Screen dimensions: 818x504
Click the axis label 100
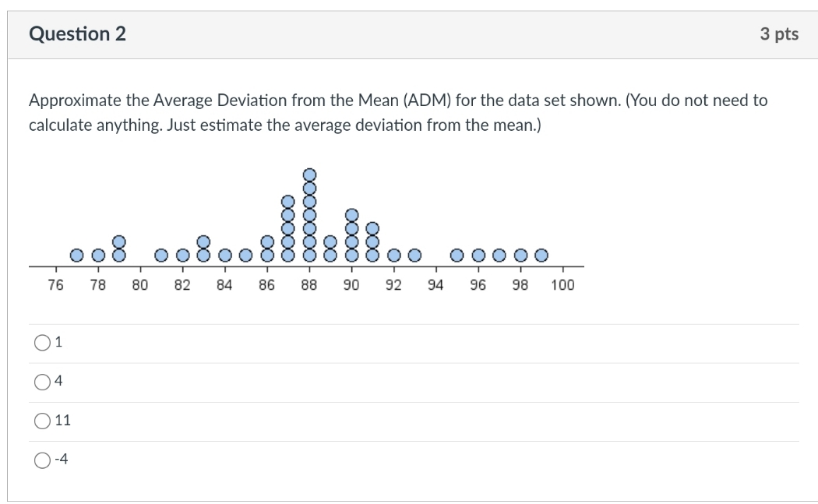562,284
